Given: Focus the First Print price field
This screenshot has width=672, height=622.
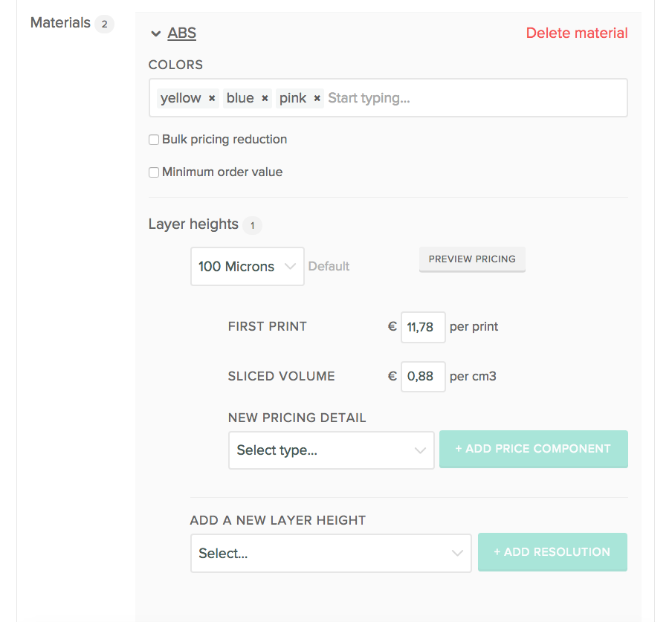Looking at the screenshot, I should [x=423, y=327].
